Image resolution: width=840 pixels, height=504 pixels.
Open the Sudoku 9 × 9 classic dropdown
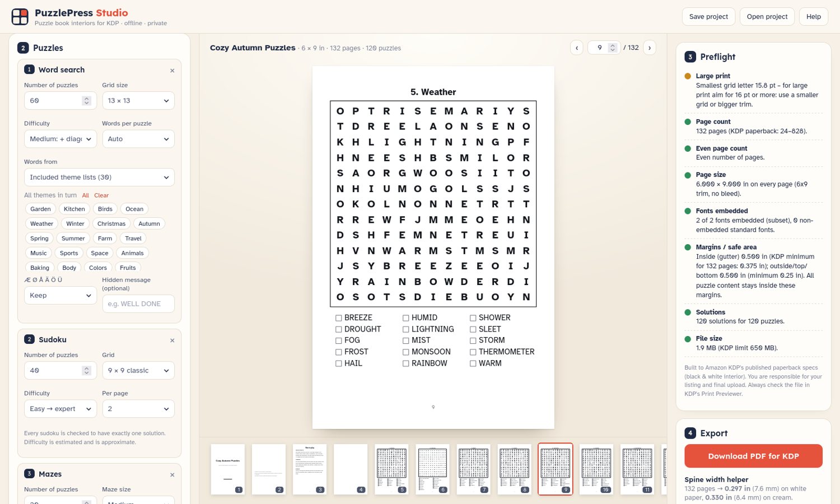pyautogui.click(x=138, y=371)
